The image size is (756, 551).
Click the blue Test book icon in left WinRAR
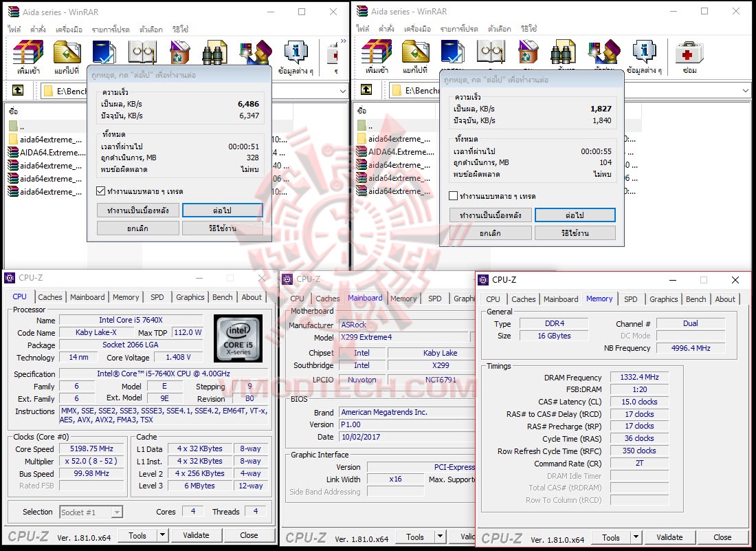pos(104,52)
